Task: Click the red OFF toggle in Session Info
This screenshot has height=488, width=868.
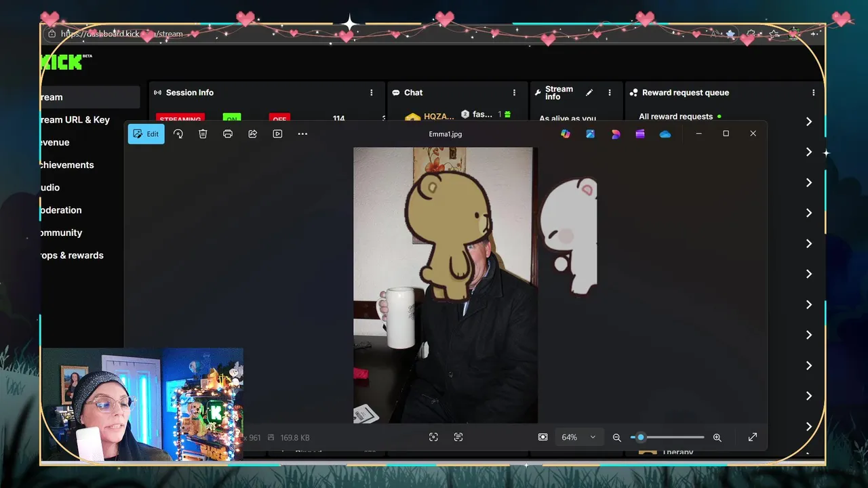Action: pyautogui.click(x=279, y=119)
